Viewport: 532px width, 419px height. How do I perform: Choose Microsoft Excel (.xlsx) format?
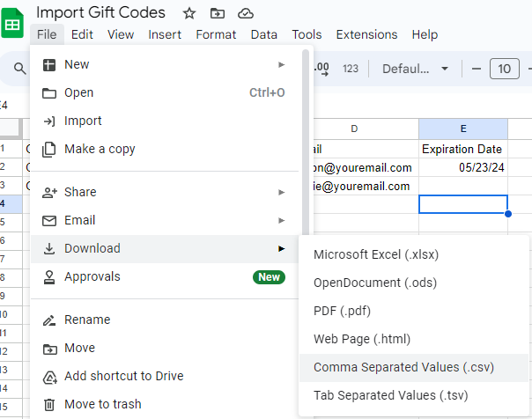click(x=376, y=254)
